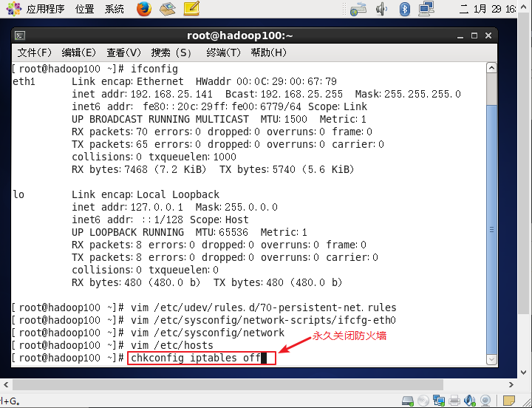This screenshot has width=532, height=408.
Task: Click the eth1 interface name
Action: point(24,81)
